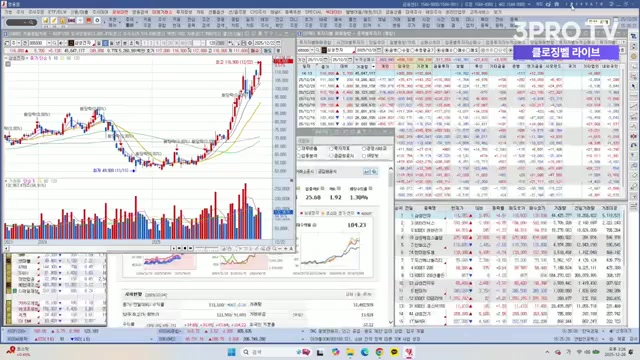Click the round gear icon in main toolbar
The width and height of the screenshot is (640, 360).
point(97,20)
